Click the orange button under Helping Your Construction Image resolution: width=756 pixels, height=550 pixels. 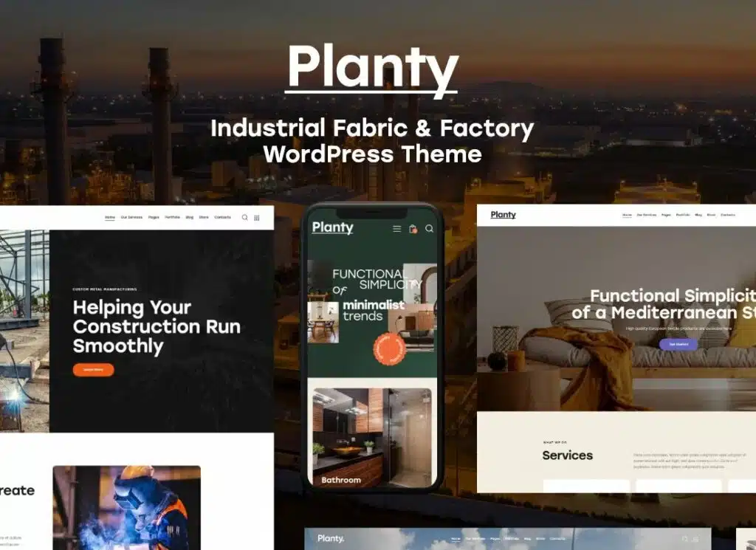coord(94,370)
